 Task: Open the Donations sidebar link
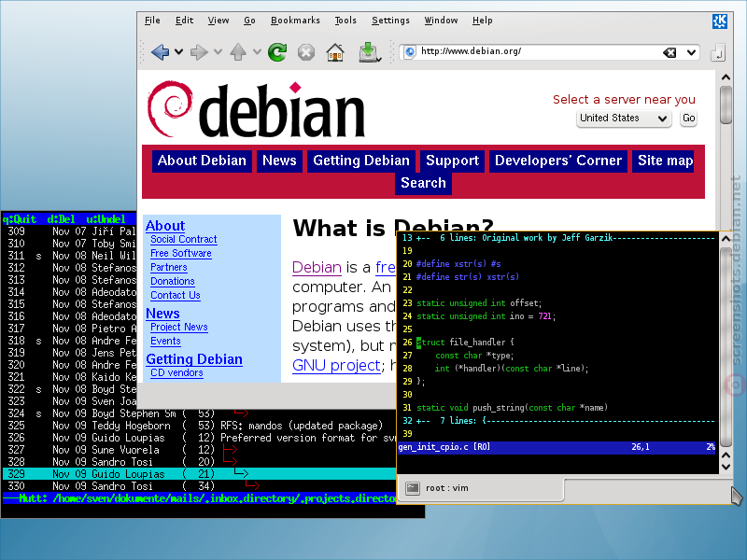tap(173, 281)
